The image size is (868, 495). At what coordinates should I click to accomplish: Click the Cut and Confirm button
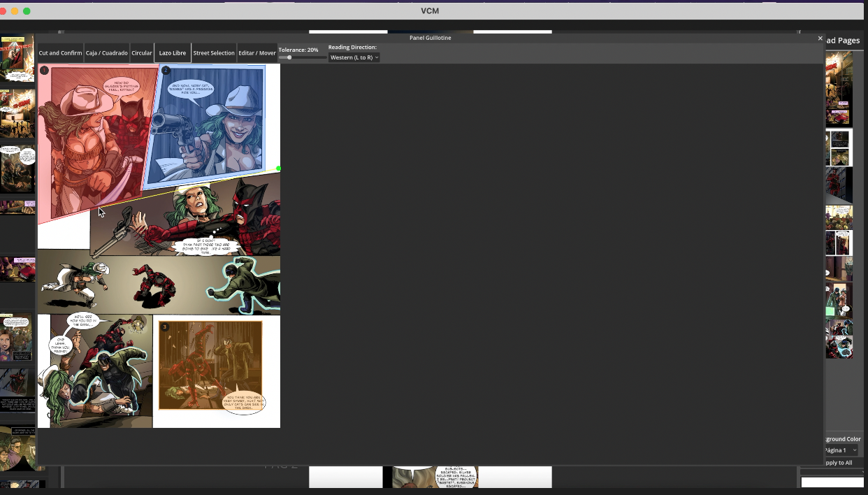point(60,53)
